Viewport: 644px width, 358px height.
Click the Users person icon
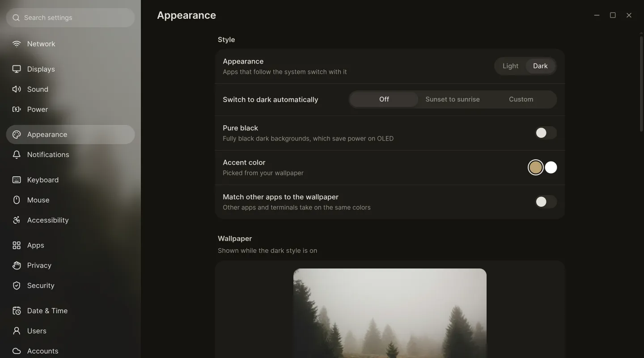(17, 331)
